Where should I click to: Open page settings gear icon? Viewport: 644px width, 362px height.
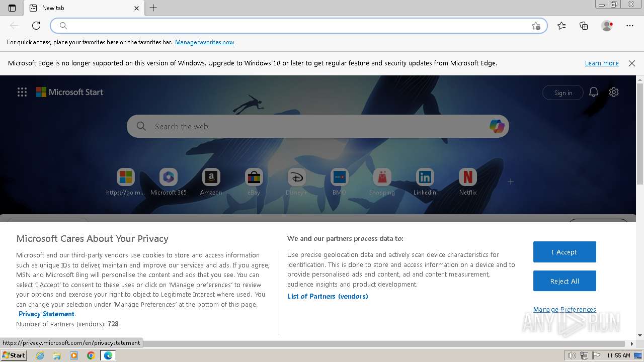pyautogui.click(x=614, y=92)
